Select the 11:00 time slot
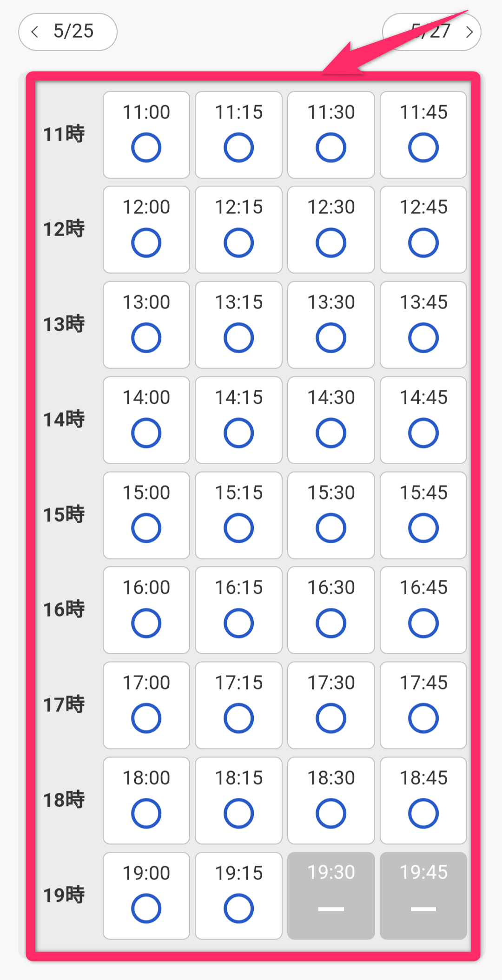This screenshot has width=502, height=980. pos(146,135)
